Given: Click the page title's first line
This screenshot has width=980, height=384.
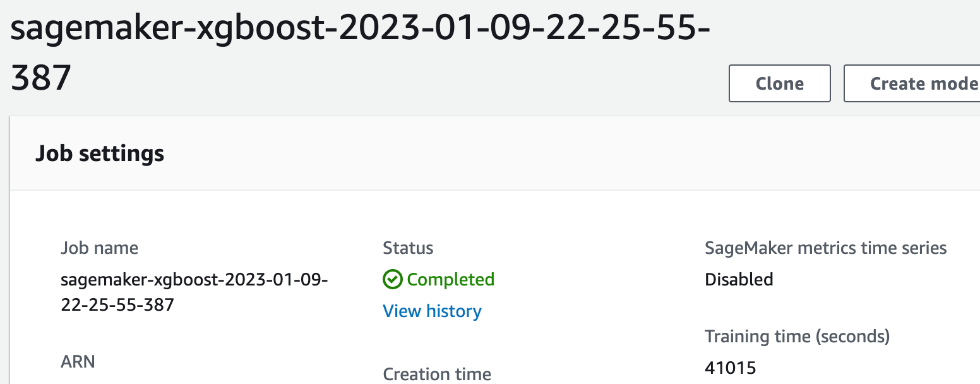Looking at the screenshot, I should pyautogui.click(x=360, y=29).
